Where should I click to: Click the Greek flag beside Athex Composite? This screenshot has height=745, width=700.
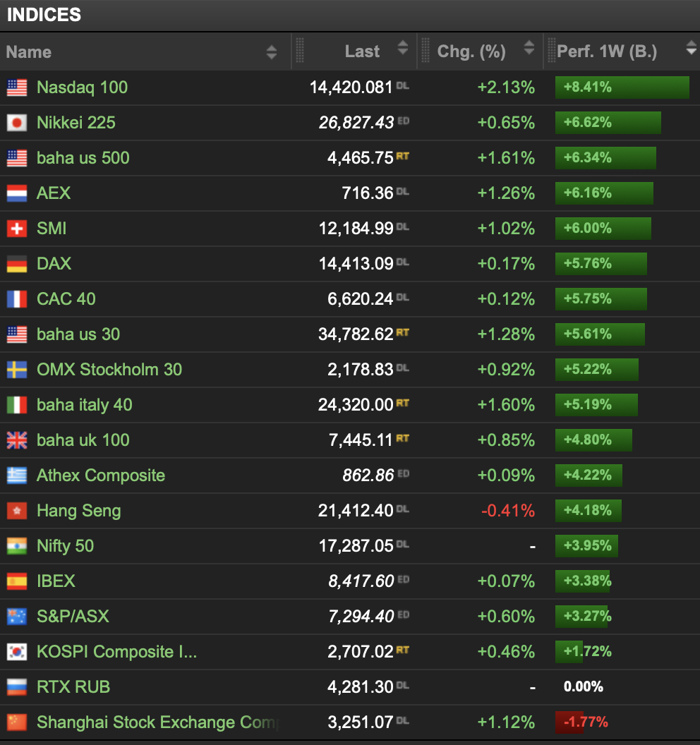[x=17, y=475]
